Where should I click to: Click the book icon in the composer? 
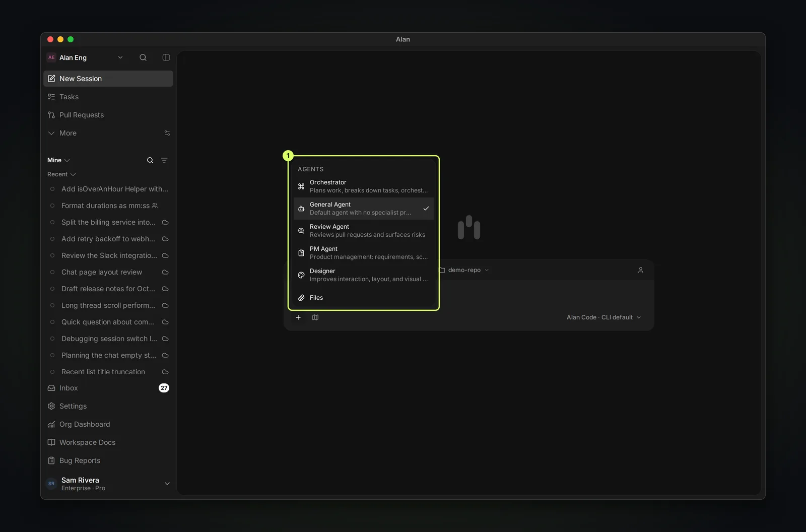[x=315, y=317]
